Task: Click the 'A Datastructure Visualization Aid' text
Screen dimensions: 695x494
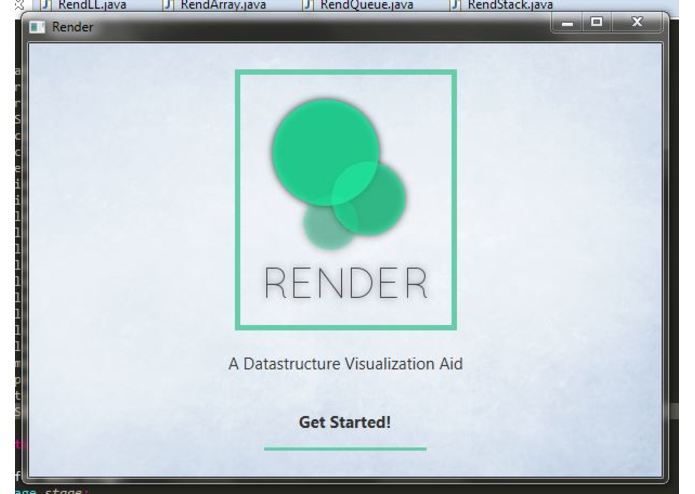Action: tap(345, 364)
